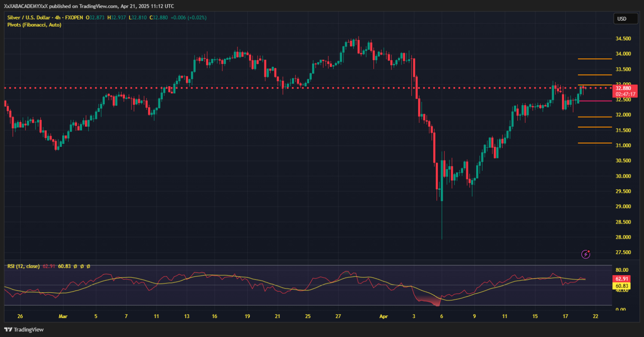The height and width of the screenshot is (337, 644).
Task: Click the 29.500 price axis label
Action: [x=623, y=191]
